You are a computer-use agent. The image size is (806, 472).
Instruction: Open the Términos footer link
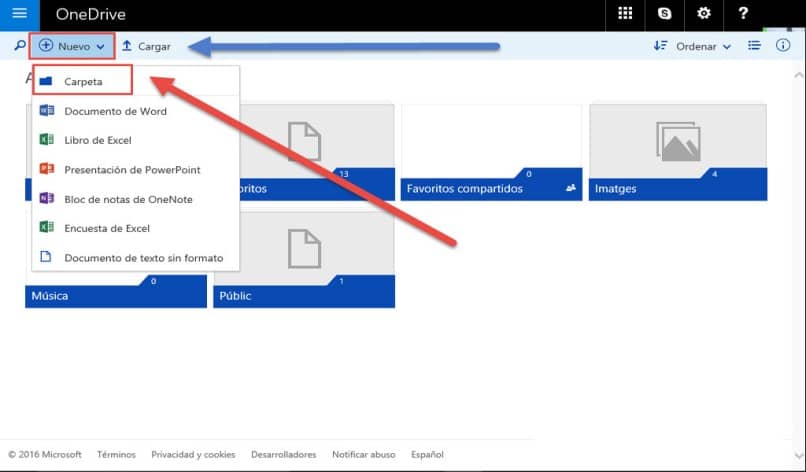coord(116,455)
